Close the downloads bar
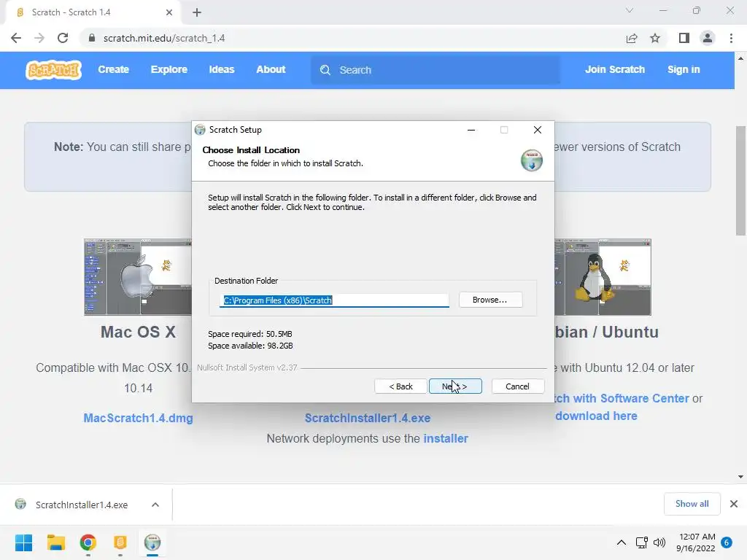747x560 pixels. pos(734,504)
